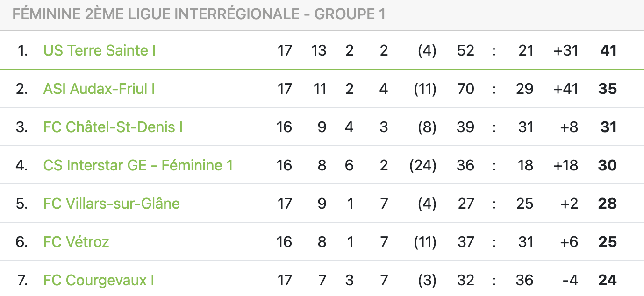Click rank number 7. in standings
This screenshot has width=644, height=296.
coord(22,280)
